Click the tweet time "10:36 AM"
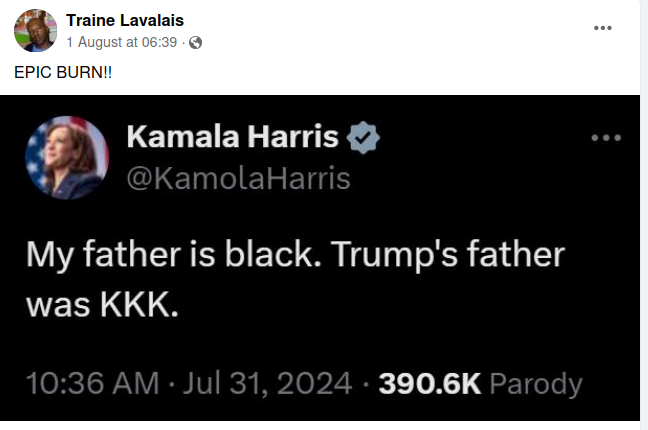Image resolution: width=648 pixels, height=430 pixels. coord(92,383)
